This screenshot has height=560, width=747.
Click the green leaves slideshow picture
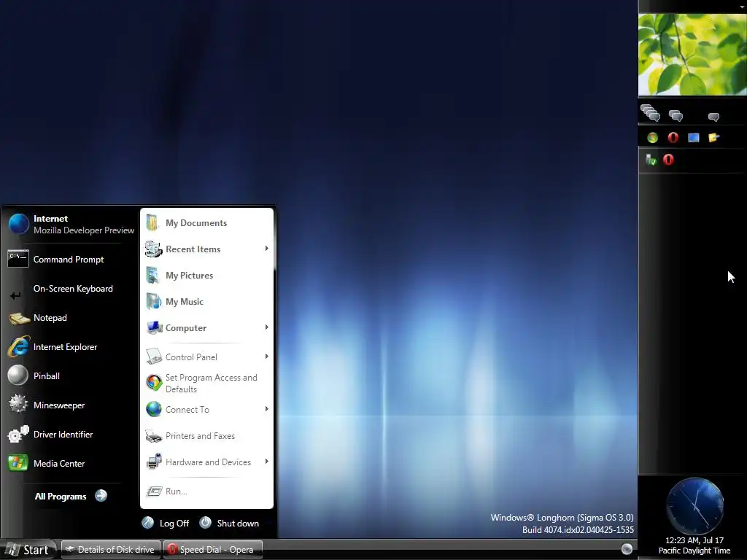click(692, 54)
